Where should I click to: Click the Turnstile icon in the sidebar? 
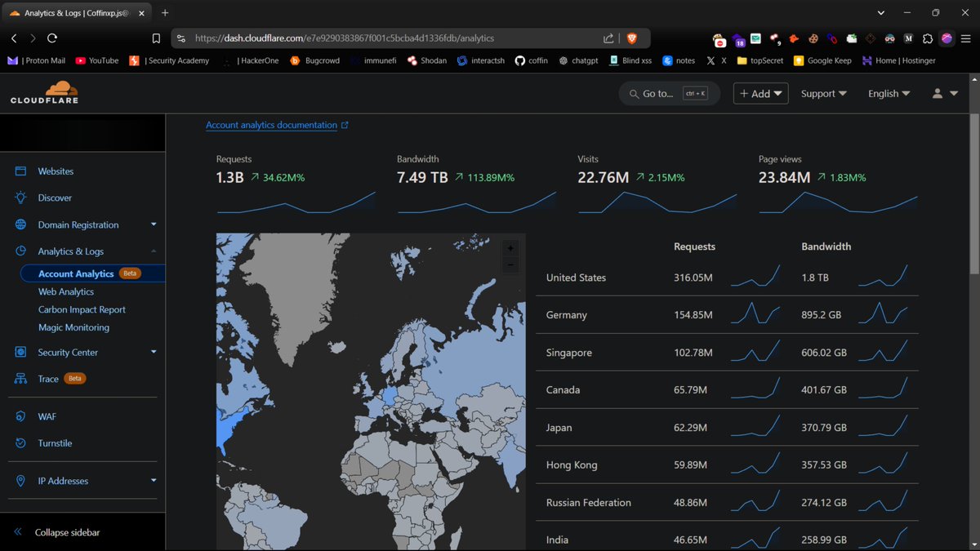(x=20, y=443)
